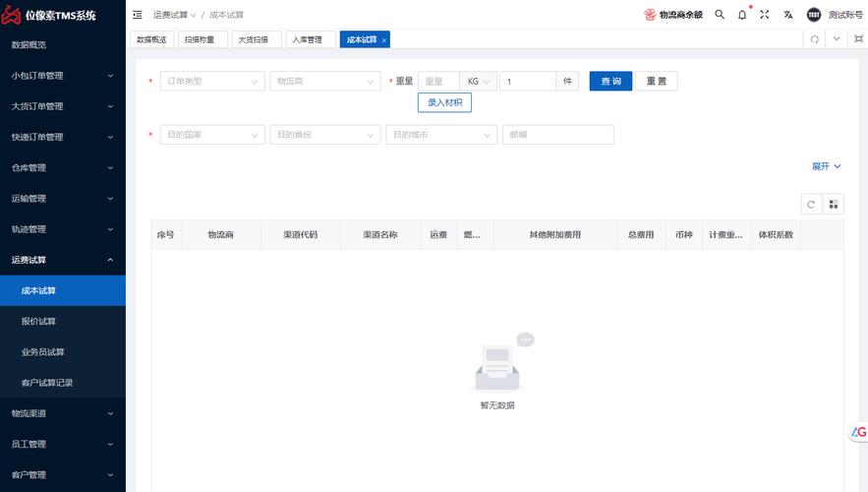Open language translation icon

(788, 15)
